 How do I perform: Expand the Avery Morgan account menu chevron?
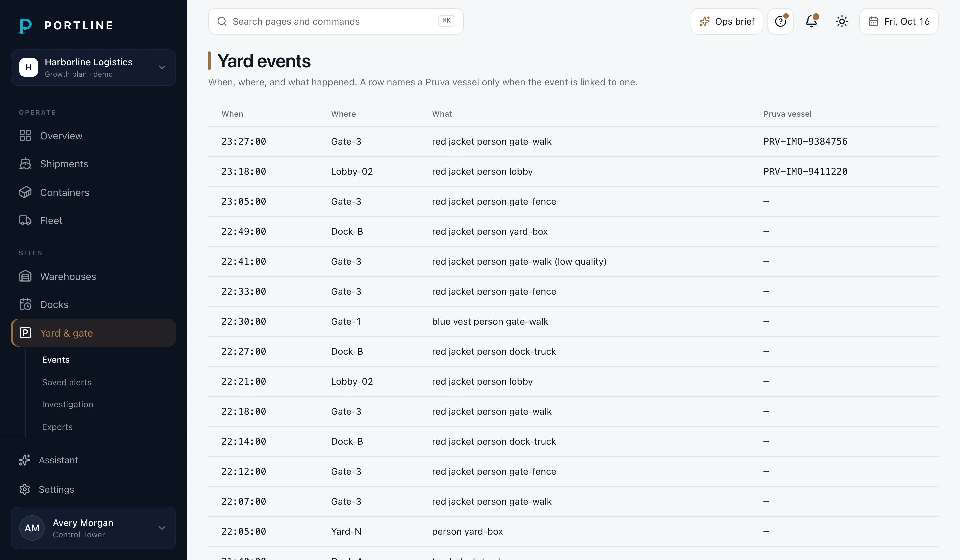[162, 528]
